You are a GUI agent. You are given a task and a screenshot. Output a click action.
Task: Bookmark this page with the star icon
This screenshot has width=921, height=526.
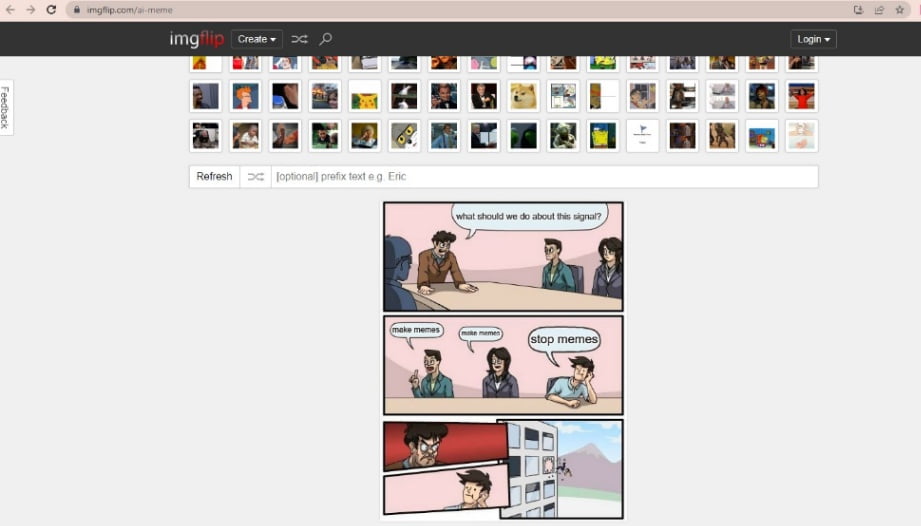[x=899, y=10]
